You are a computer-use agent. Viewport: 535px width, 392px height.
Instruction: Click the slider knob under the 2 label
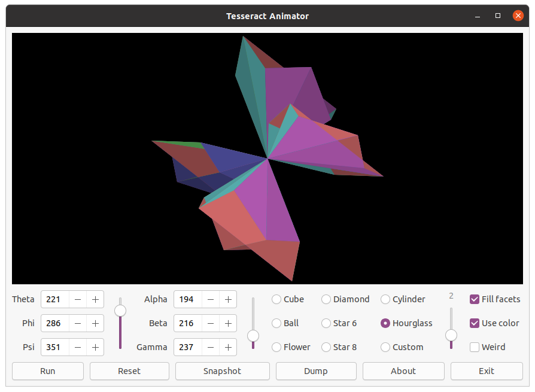pyautogui.click(x=451, y=335)
